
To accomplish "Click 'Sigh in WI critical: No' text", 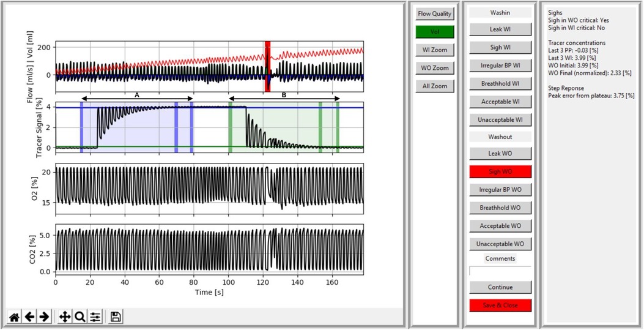I will 576,28.
